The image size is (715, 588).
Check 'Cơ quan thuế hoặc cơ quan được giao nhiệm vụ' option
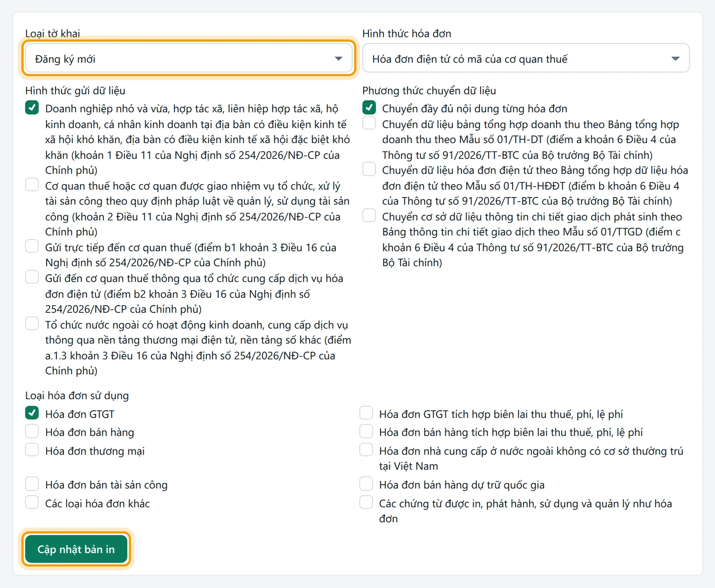coord(32,185)
